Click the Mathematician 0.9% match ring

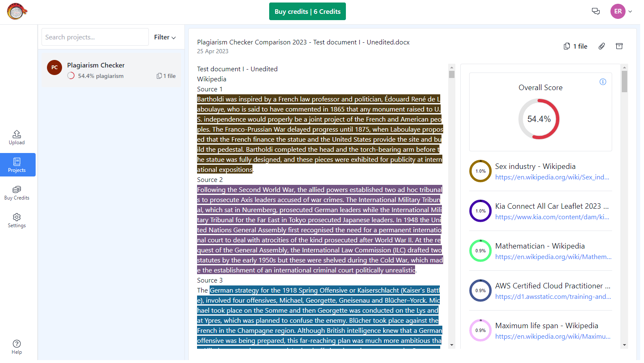click(480, 251)
